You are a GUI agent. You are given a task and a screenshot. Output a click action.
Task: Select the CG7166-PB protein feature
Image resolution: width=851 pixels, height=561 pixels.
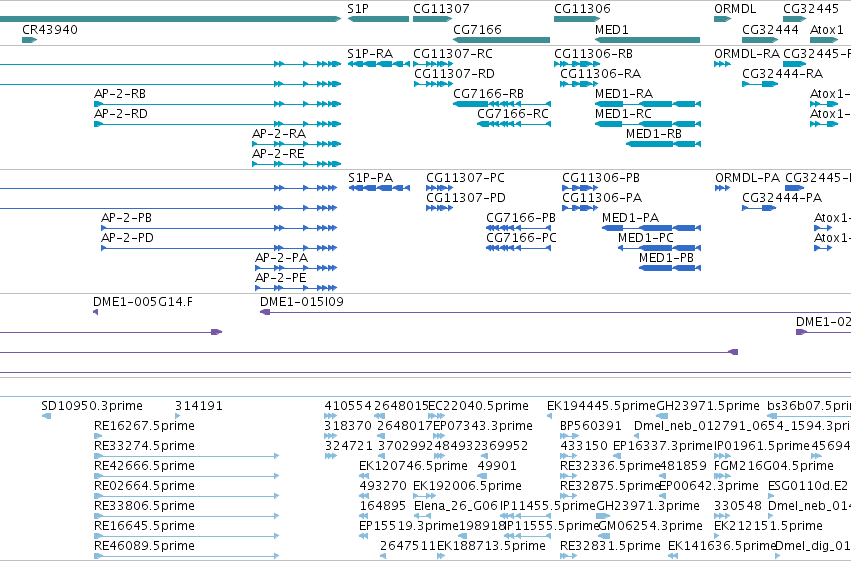click(518, 228)
